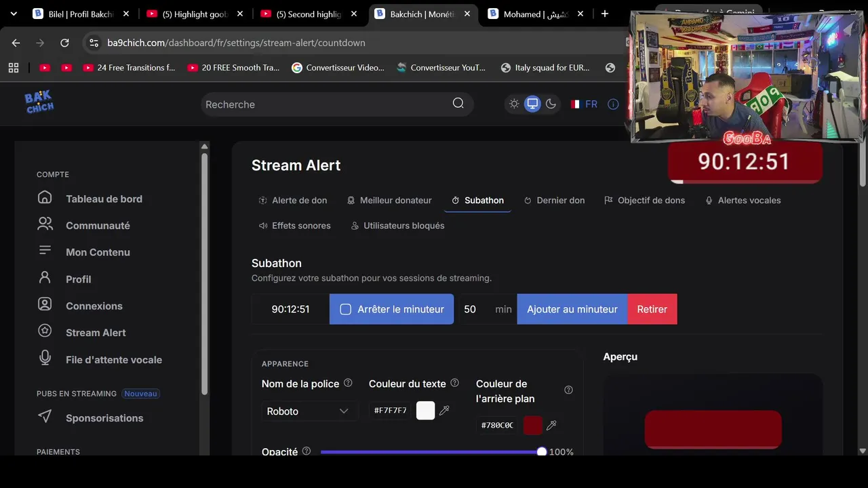Switch to light theme sun icon
Viewport: 868px width, 488px height.
[x=514, y=104]
